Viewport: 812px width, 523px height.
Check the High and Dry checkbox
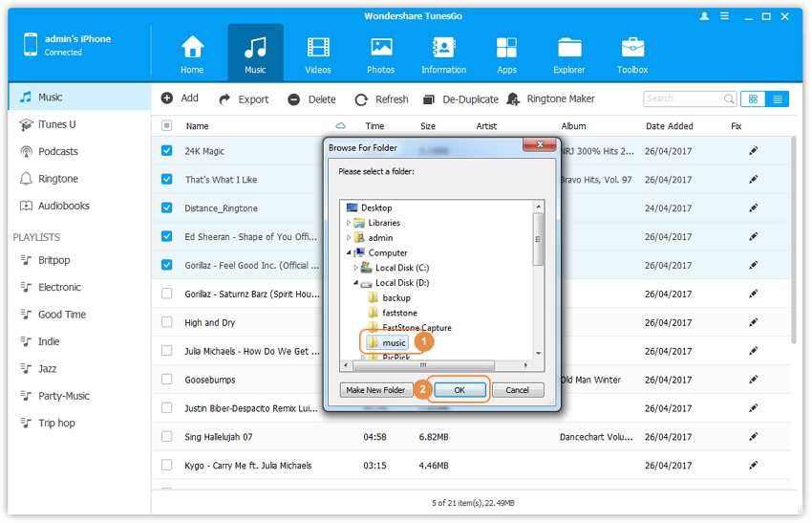pyautogui.click(x=167, y=322)
